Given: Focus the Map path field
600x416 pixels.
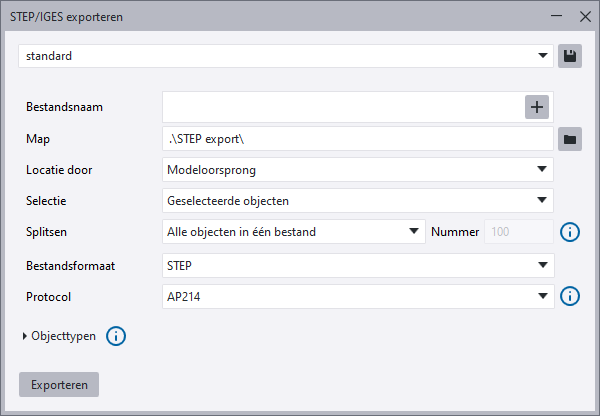Looking at the screenshot, I should 357,139.
